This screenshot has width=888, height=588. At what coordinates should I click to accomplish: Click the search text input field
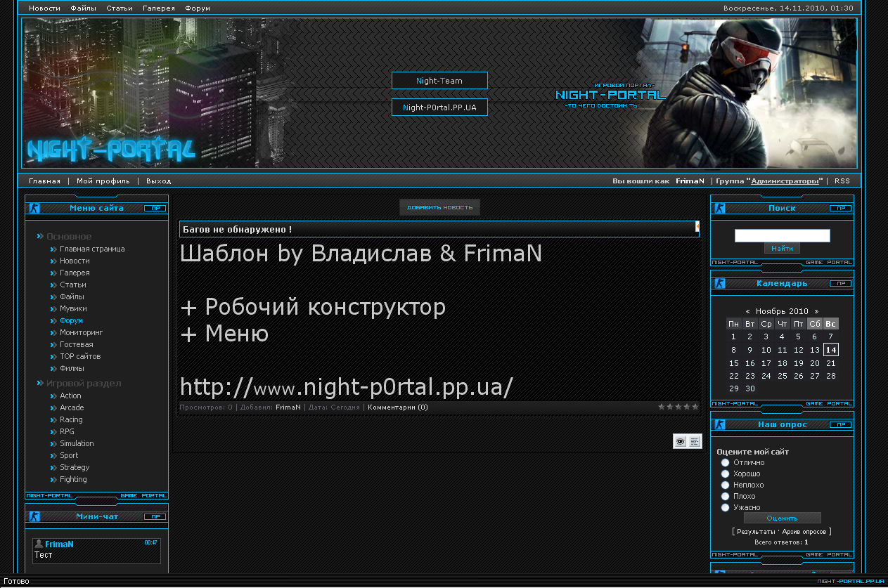pos(782,235)
